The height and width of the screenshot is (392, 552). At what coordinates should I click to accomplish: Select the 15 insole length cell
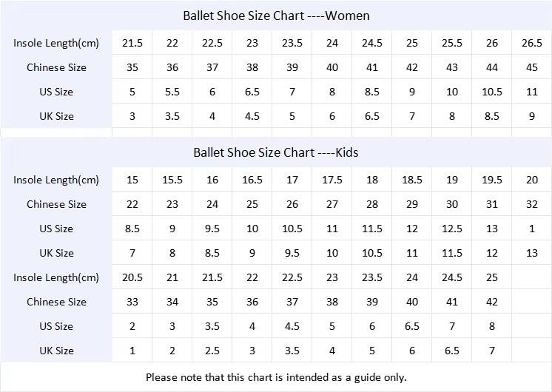click(x=132, y=180)
